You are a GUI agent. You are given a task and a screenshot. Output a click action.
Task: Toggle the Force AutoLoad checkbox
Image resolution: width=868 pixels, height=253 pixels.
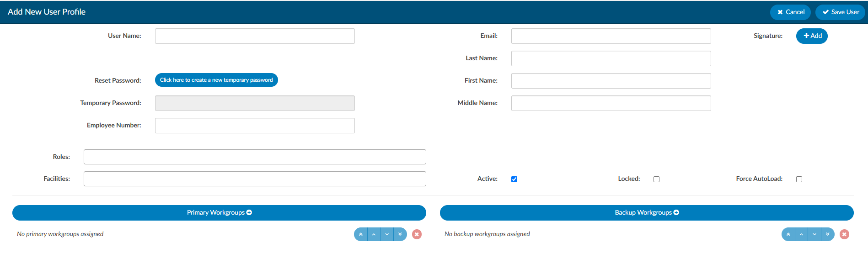click(x=799, y=179)
